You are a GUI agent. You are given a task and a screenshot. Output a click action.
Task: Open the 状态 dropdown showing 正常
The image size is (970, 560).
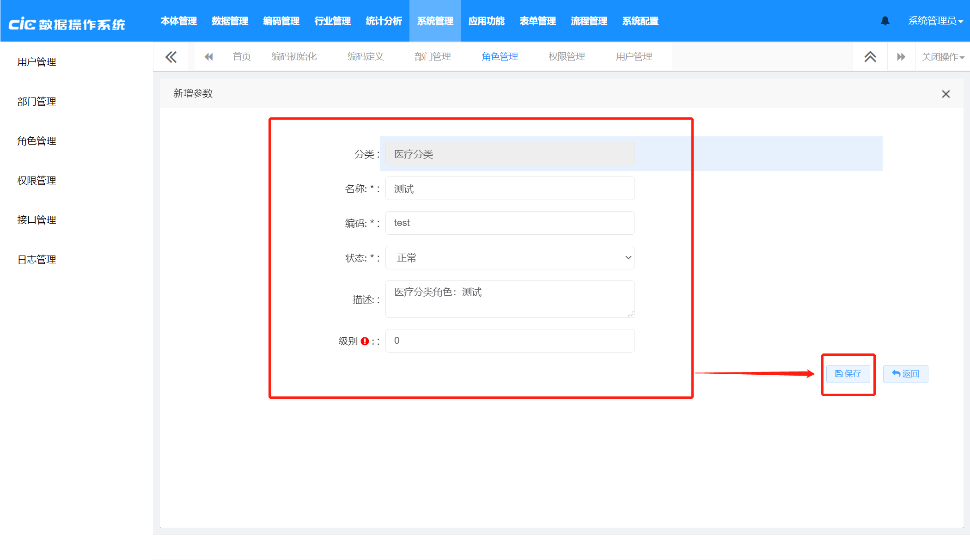[x=510, y=258]
